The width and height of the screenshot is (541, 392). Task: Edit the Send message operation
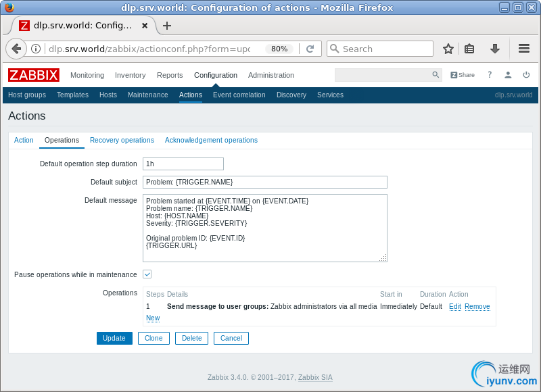pyautogui.click(x=454, y=306)
